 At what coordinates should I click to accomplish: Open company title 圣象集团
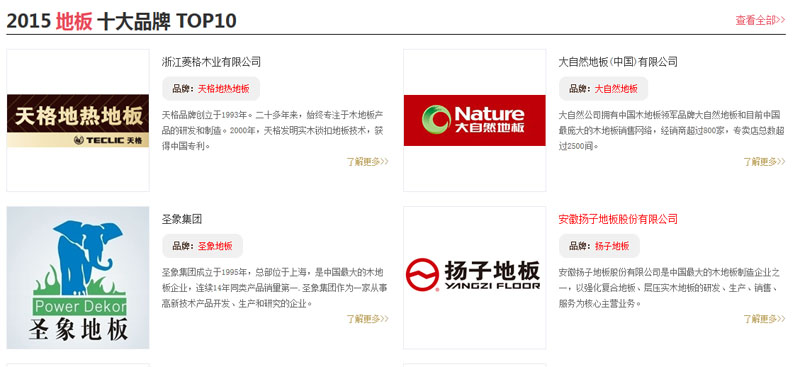[182, 219]
